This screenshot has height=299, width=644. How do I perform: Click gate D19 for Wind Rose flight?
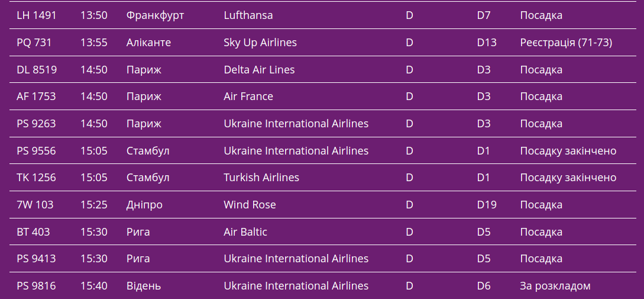(487, 205)
